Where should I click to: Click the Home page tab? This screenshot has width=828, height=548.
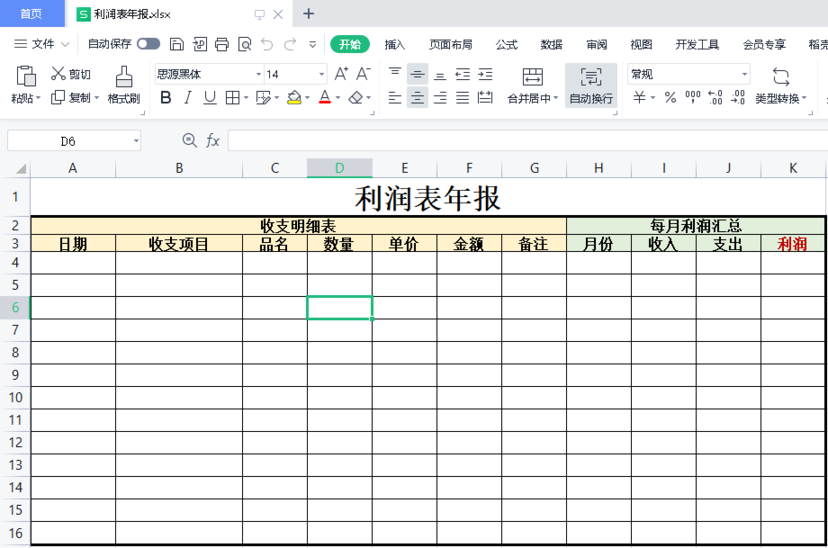click(x=32, y=14)
